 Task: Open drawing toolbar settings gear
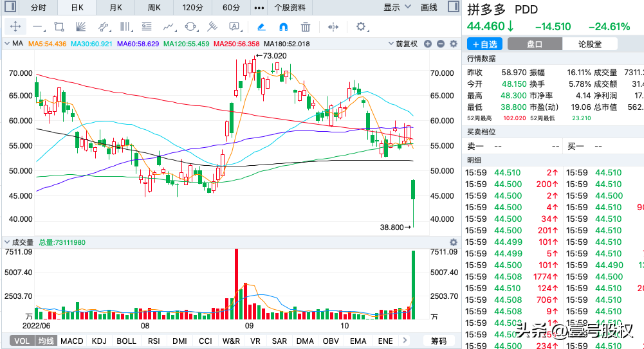tap(361, 27)
